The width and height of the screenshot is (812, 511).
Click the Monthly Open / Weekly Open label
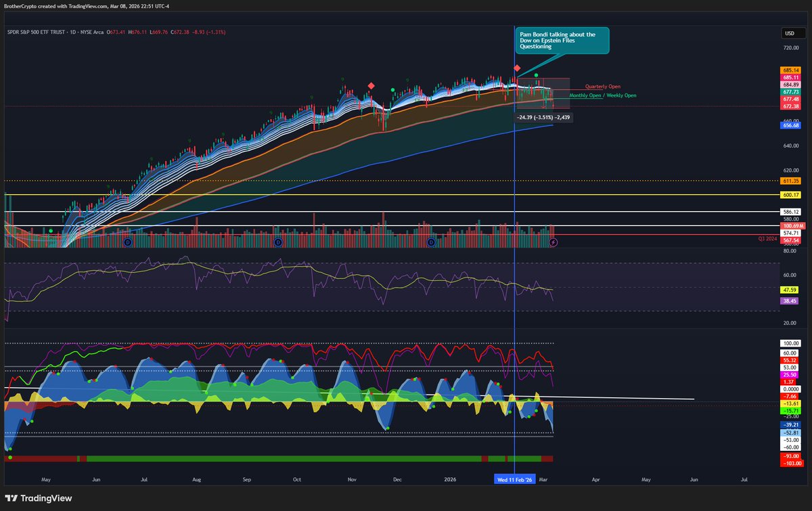(603, 95)
